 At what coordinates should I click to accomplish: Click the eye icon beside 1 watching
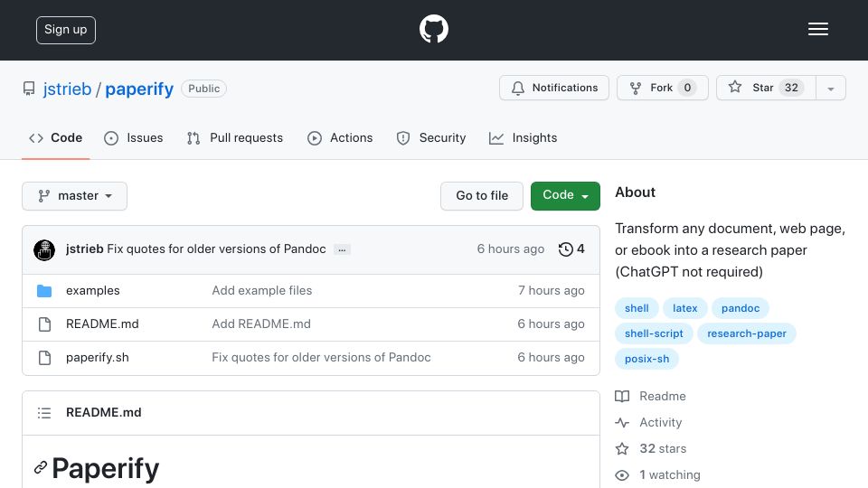point(622,475)
